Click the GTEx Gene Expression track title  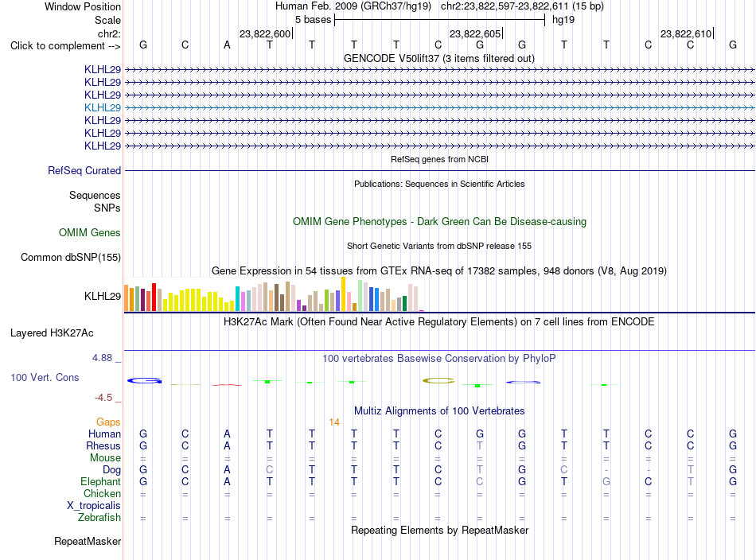click(438, 270)
